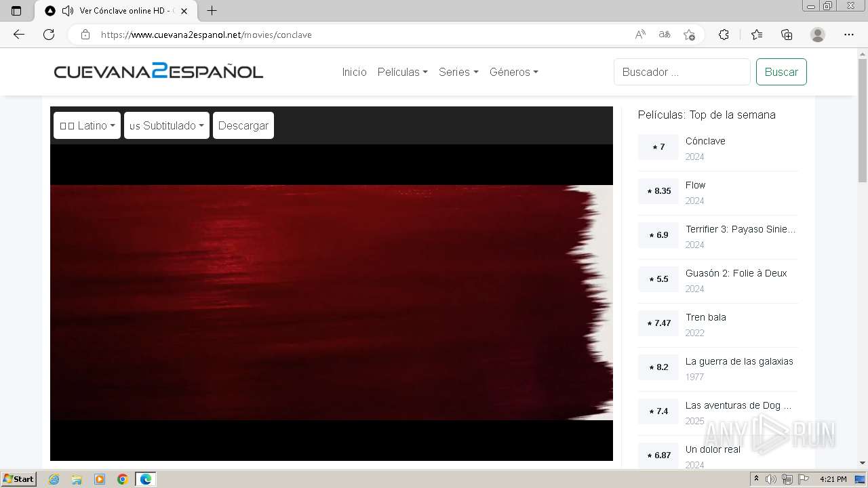This screenshot has height=488, width=868.
Task: Open a new tab with plus button
Action: point(212,11)
